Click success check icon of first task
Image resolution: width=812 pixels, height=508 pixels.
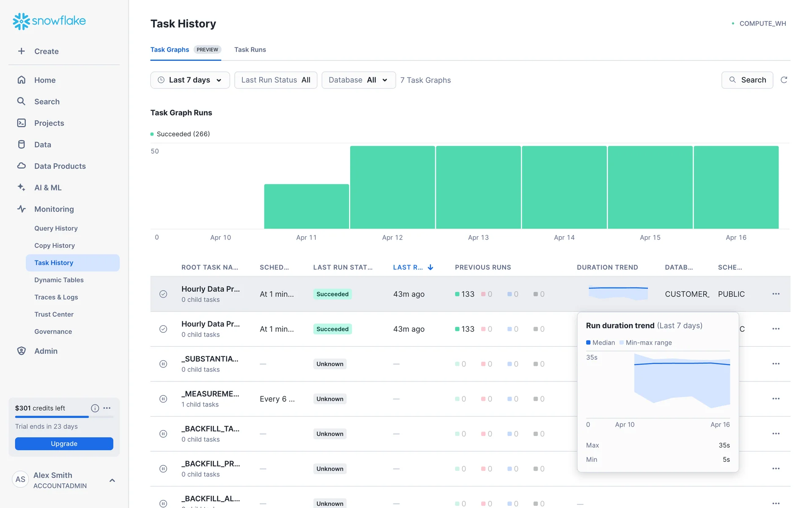tap(163, 294)
